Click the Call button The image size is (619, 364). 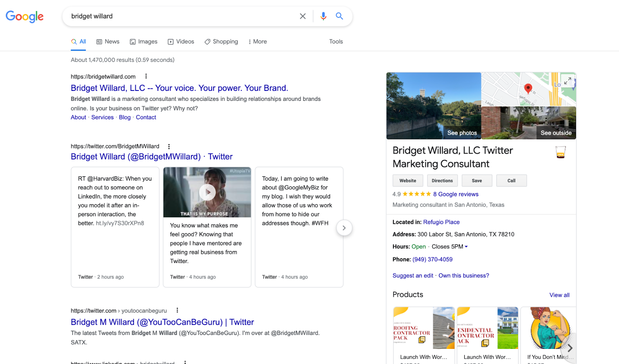click(511, 181)
